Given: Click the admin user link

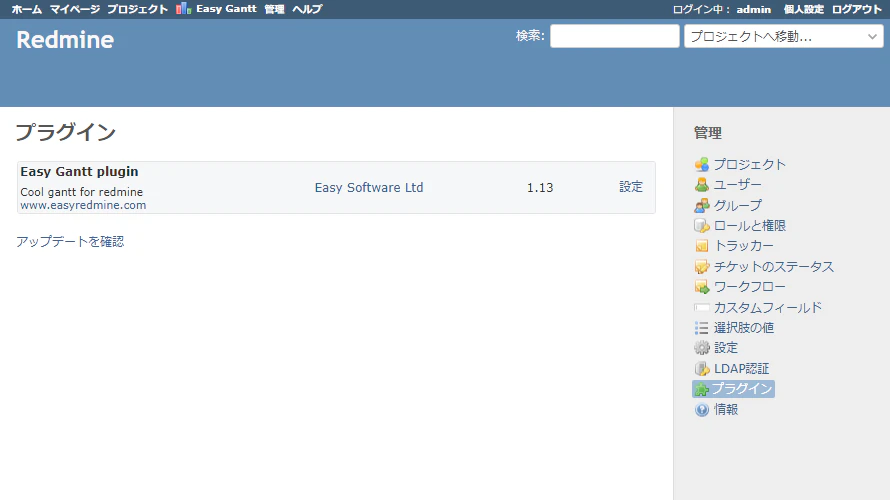Looking at the screenshot, I should (754, 9).
